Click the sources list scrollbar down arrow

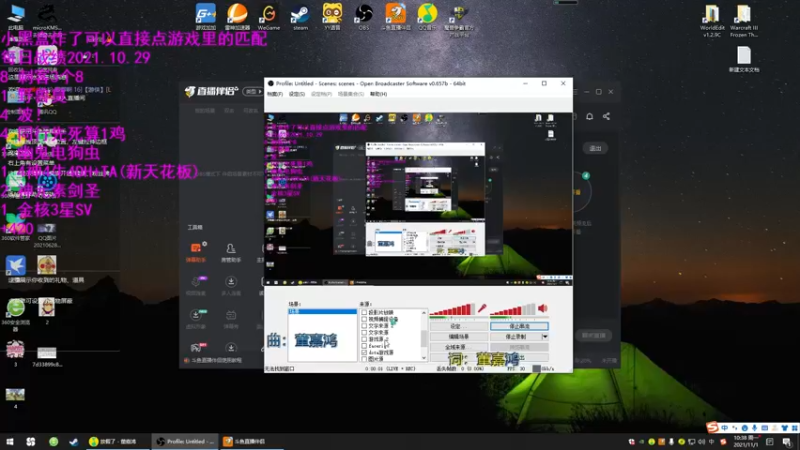[423, 358]
